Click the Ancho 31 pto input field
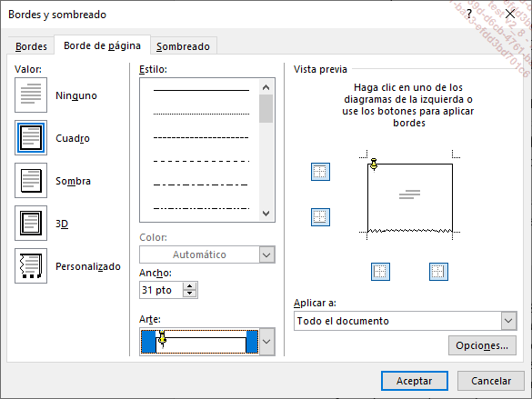Screen dimensions: 532x399 (161, 290)
